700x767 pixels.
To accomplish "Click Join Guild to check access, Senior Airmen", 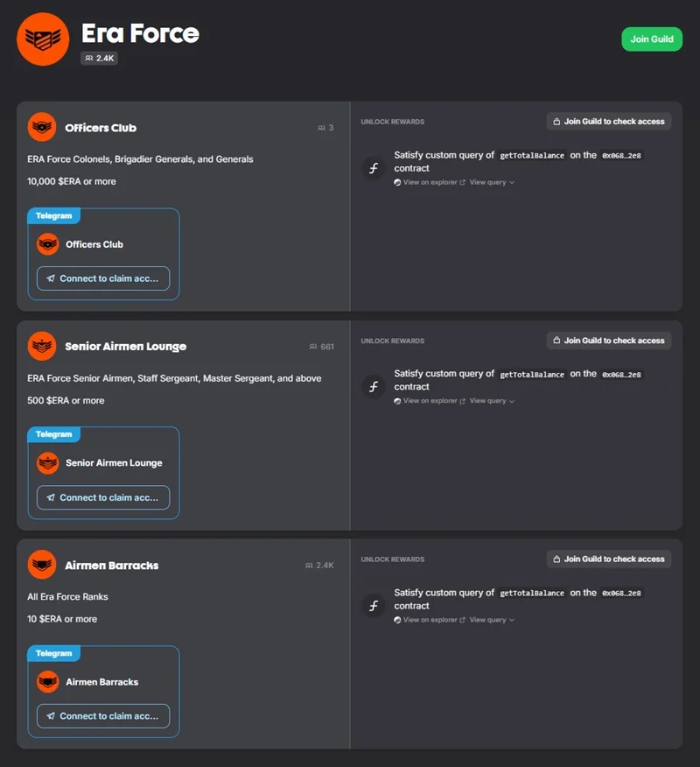I will coord(609,341).
